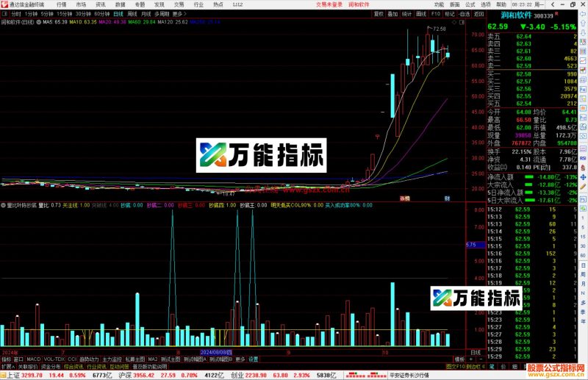Open the 画线 drawing tools
The image size is (588, 380).
pyautogui.click(x=421, y=14)
